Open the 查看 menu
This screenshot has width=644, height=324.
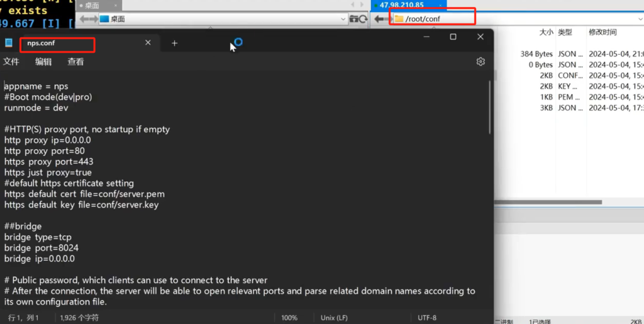(x=75, y=62)
